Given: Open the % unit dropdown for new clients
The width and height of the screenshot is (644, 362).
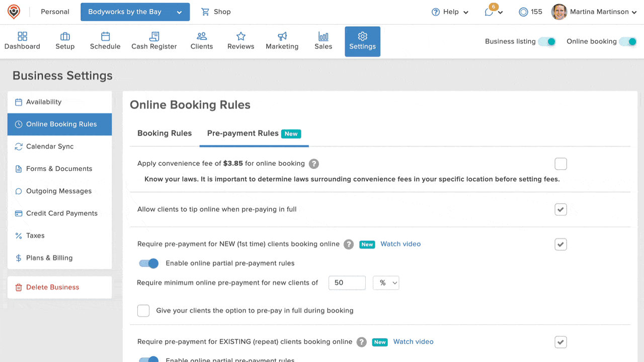Looking at the screenshot, I should tap(386, 283).
